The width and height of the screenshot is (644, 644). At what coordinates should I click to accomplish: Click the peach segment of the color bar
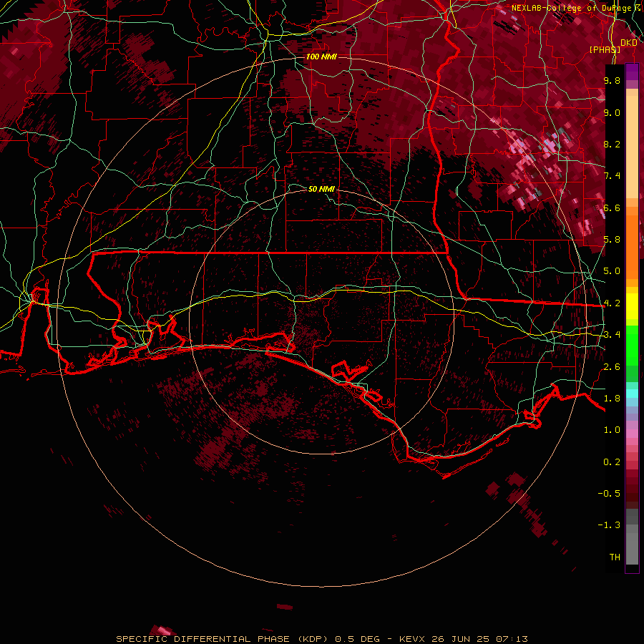pos(632,144)
